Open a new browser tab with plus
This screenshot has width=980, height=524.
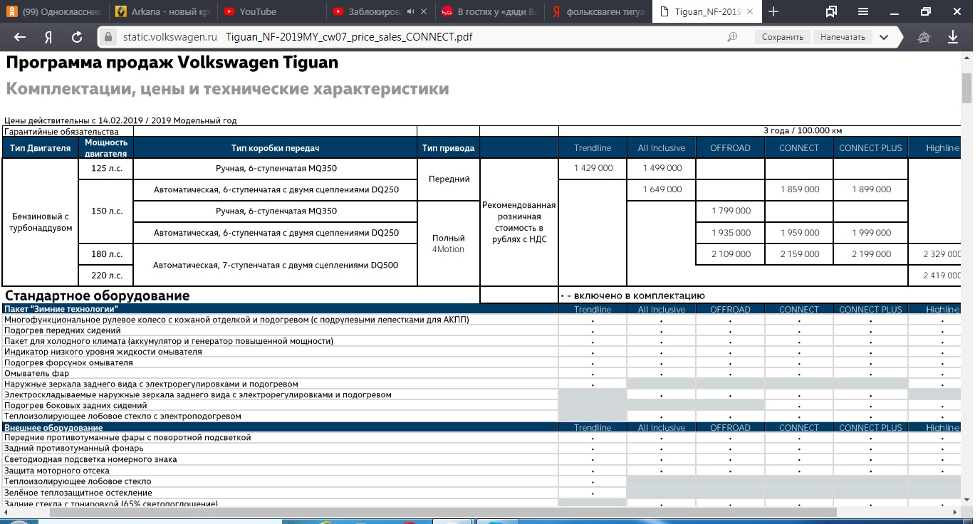[x=773, y=11]
